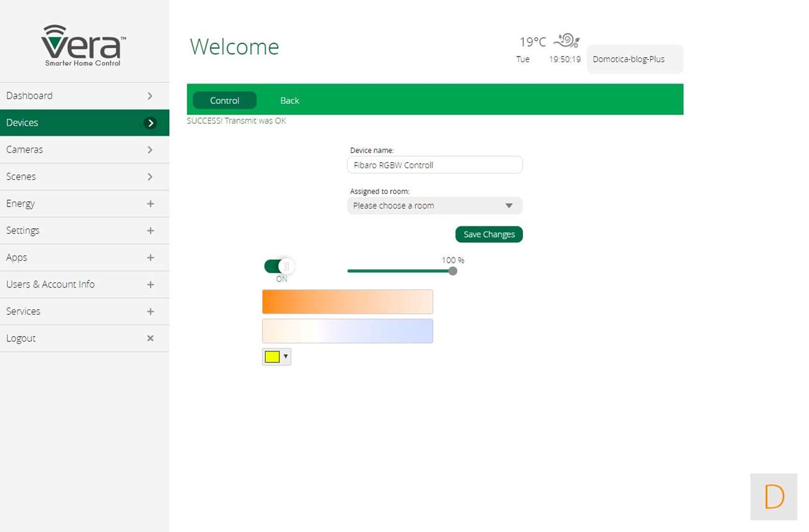Click the snail weather icon
809x532 pixels.
(x=566, y=40)
